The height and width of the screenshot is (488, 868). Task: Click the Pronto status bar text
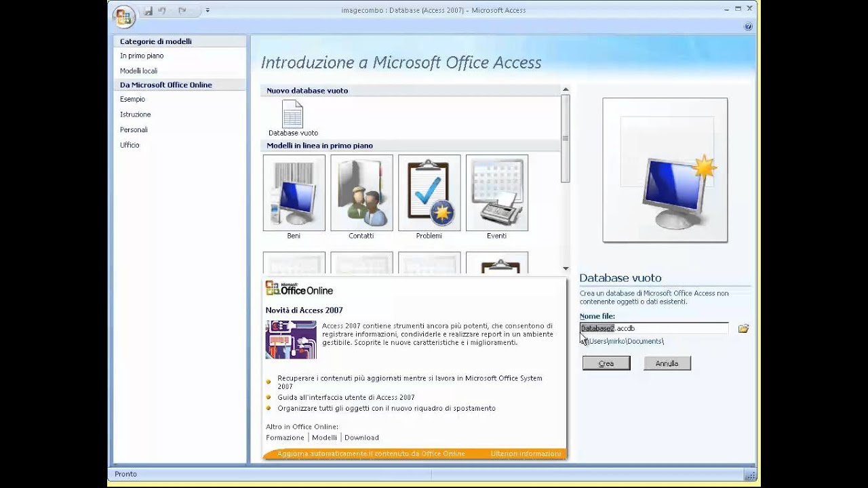click(x=125, y=474)
